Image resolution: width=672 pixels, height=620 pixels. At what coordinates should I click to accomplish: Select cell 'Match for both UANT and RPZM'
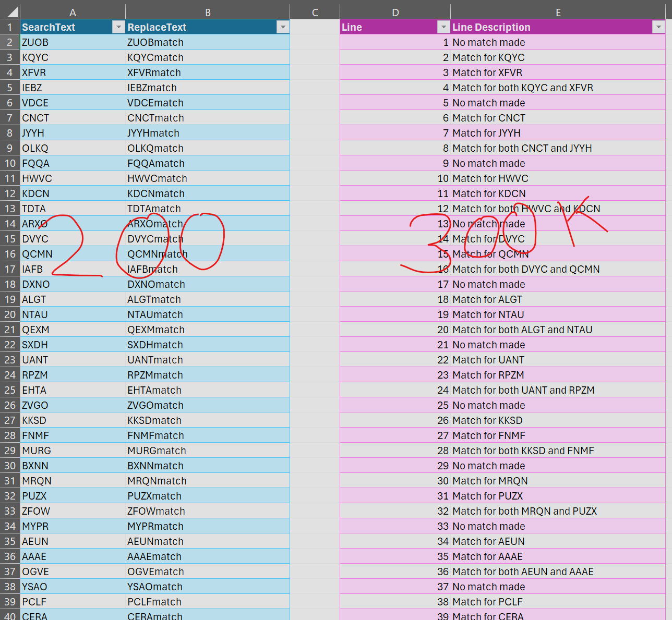coord(558,390)
